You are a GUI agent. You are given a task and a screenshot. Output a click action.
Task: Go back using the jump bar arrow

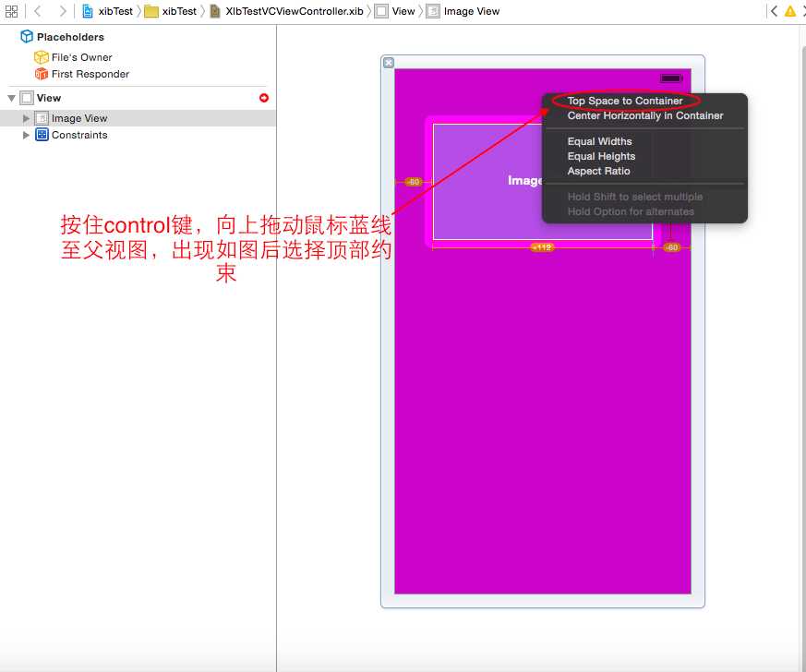(38, 11)
